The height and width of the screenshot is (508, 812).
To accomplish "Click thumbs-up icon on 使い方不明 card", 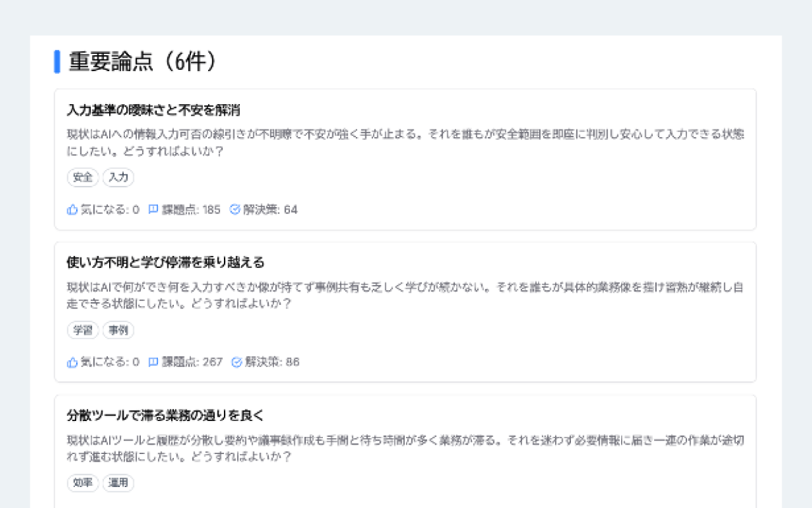I will (x=72, y=362).
